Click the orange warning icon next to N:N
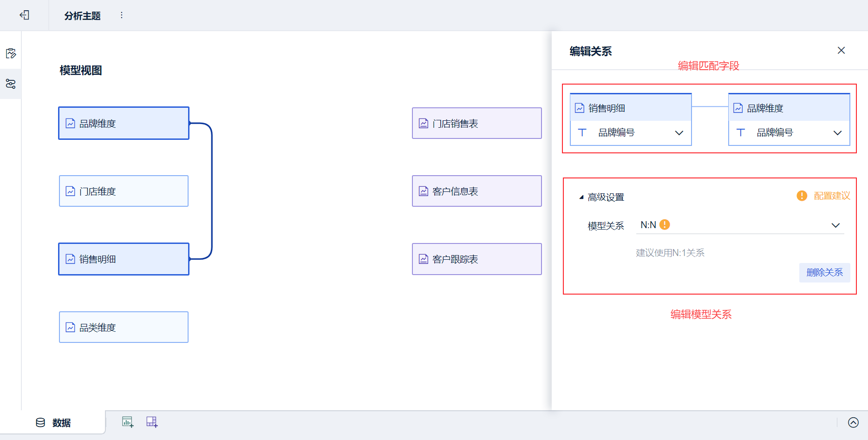Screen dimensions: 868x440 click(665, 225)
